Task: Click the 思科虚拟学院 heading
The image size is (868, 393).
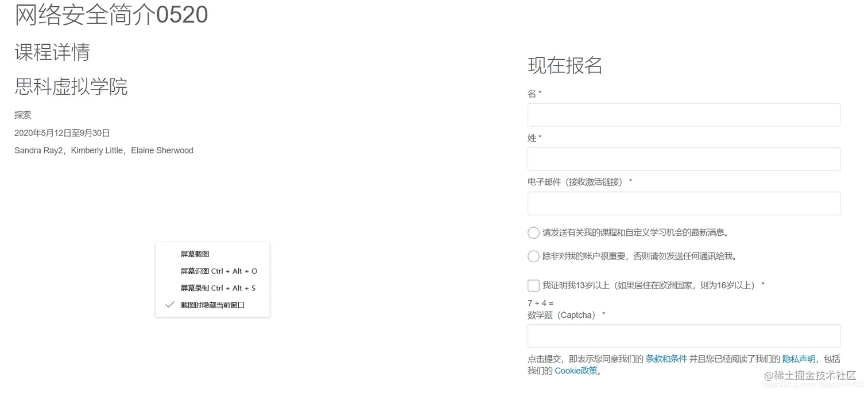Action: [71, 87]
